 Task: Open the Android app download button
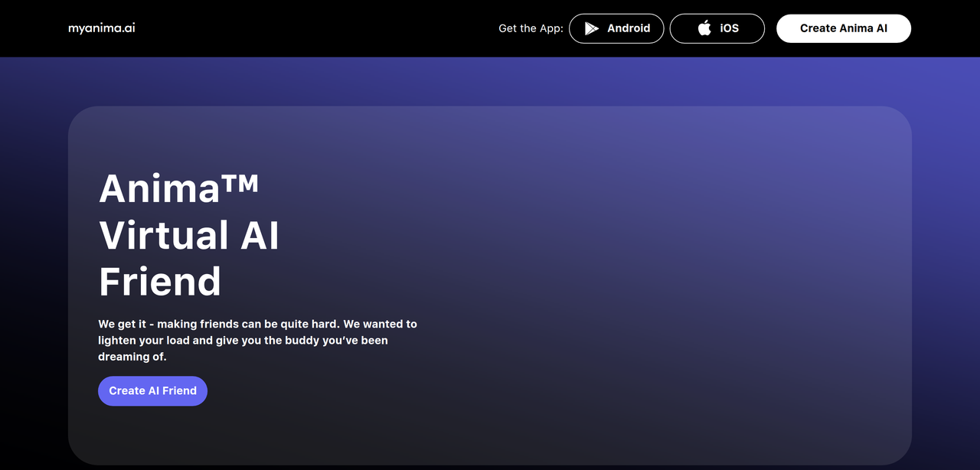coord(616,28)
